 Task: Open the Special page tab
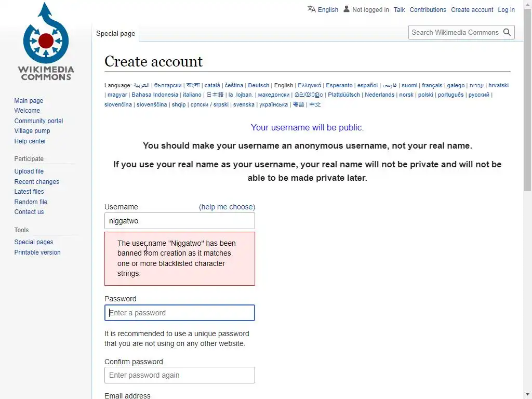click(x=115, y=33)
